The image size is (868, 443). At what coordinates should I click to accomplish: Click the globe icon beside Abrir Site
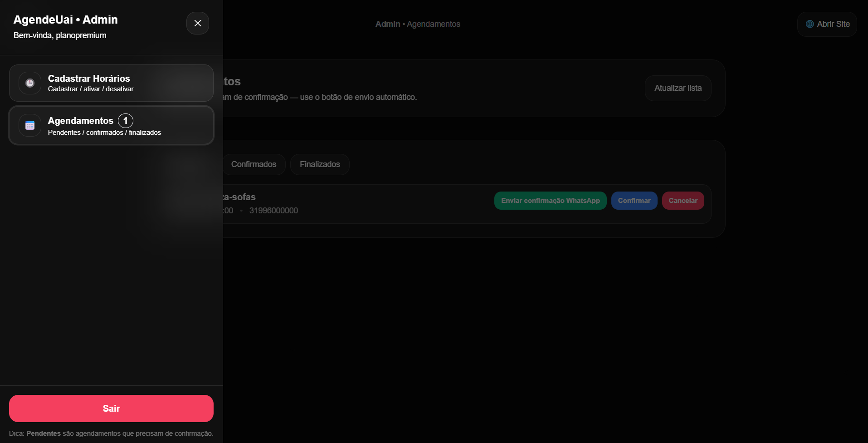tap(809, 24)
